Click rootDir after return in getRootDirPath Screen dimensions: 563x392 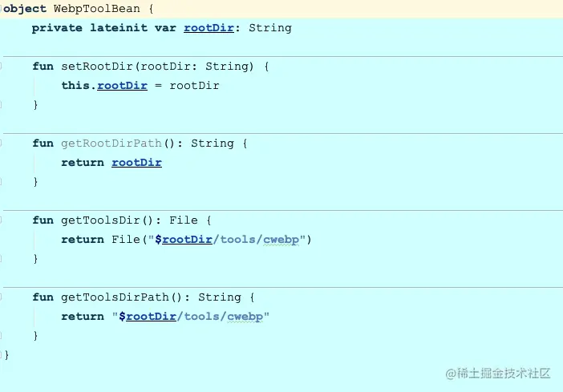coord(136,163)
